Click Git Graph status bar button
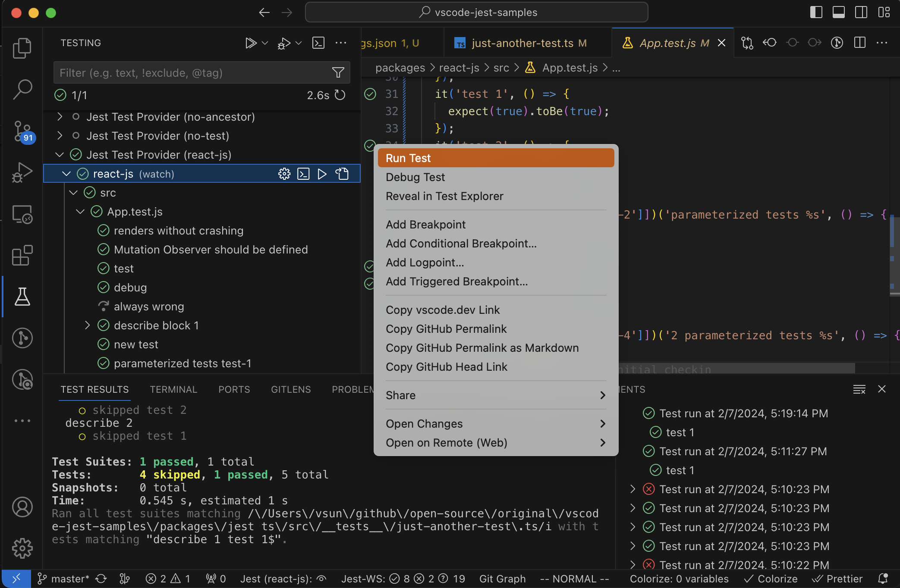Viewport: 900px width, 588px height. pyautogui.click(x=502, y=579)
